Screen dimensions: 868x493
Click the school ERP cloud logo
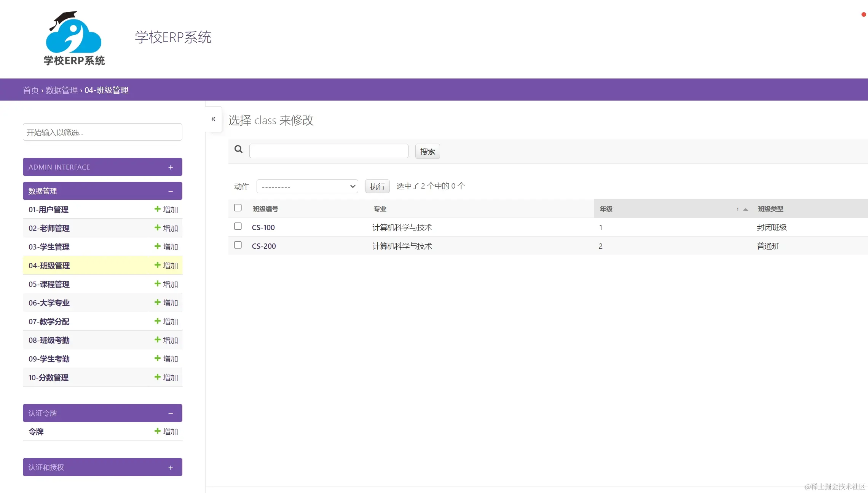[74, 38]
